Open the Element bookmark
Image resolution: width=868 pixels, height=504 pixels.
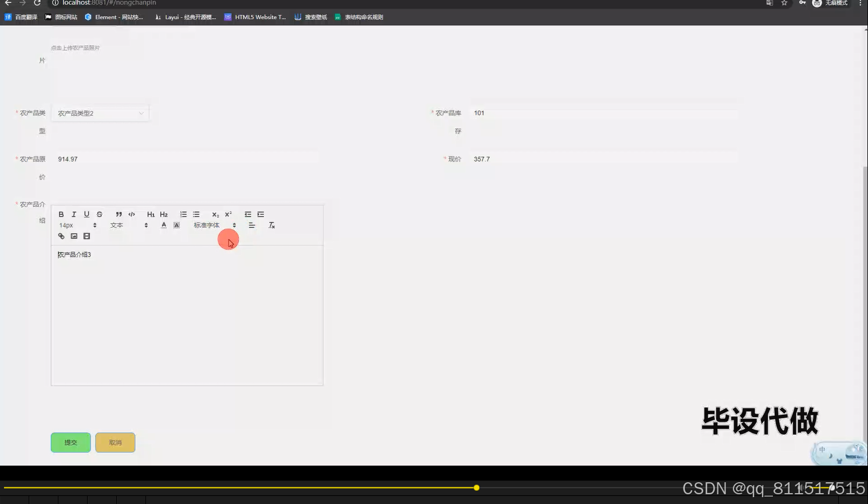point(114,17)
